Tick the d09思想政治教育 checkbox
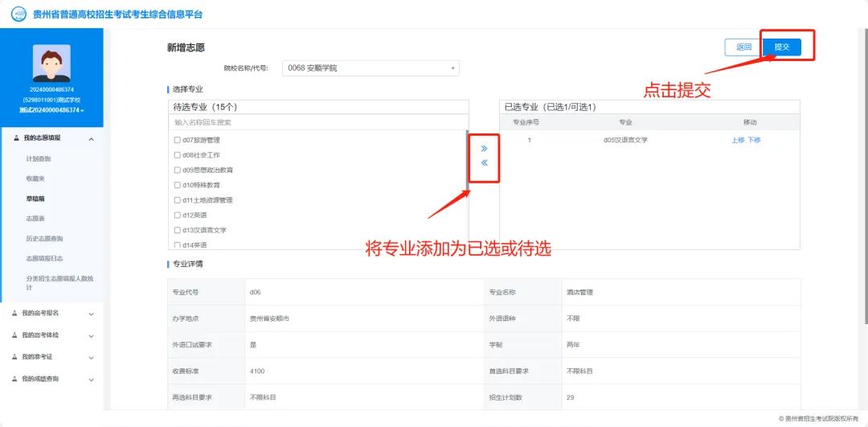The width and height of the screenshot is (868, 427). pos(177,170)
